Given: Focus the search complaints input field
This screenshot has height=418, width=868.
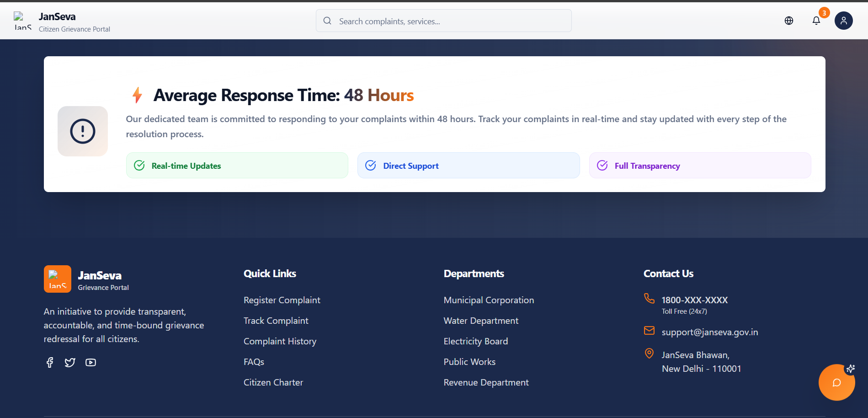Looking at the screenshot, I should pyautogui.click(x=443, y=21).
